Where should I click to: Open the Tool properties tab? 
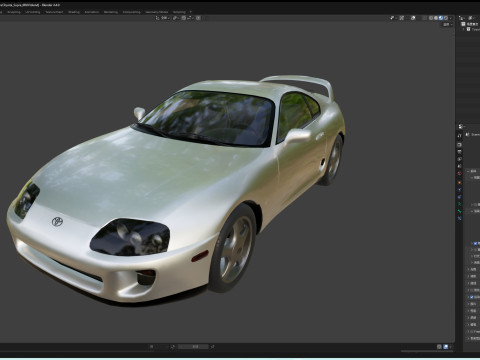click(459, 135)
